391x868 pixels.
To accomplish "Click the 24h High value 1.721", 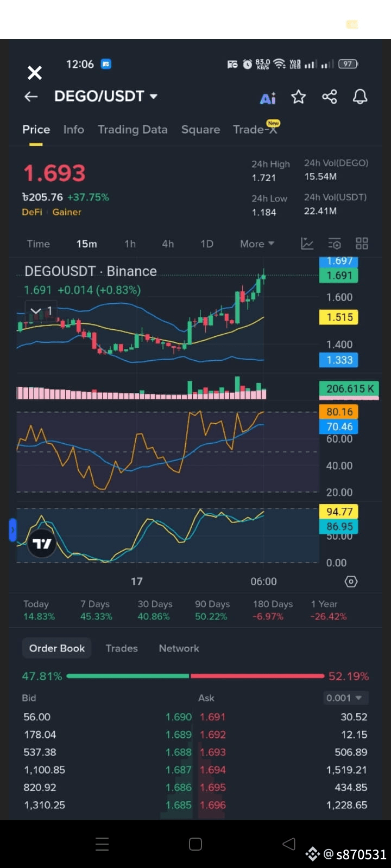I will point(263,178).
